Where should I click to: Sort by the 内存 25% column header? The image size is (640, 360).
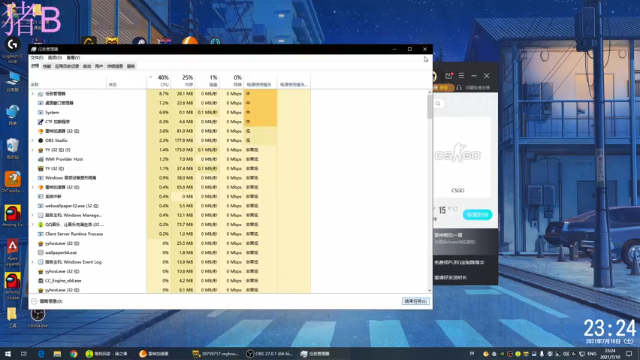[x=183, y=80]
